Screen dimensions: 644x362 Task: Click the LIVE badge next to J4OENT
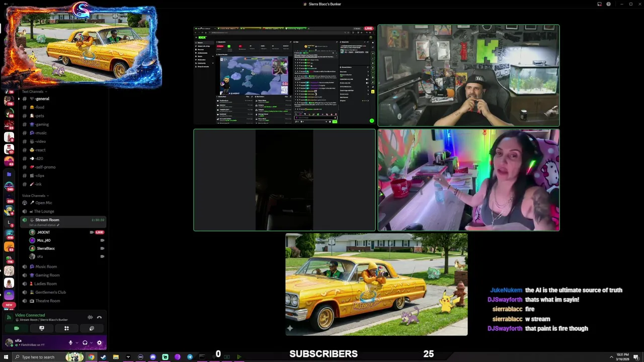(x=100, y=232)
